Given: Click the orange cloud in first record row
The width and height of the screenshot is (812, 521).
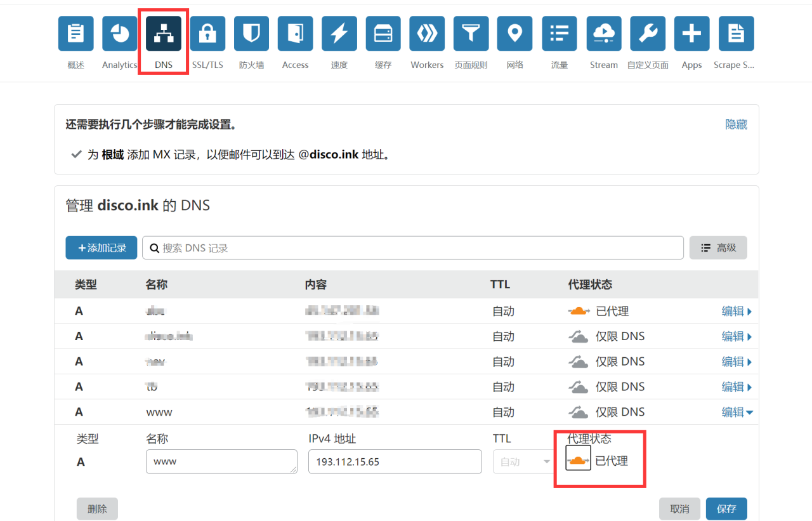Looking at the screenshot, I should (578, 311).
